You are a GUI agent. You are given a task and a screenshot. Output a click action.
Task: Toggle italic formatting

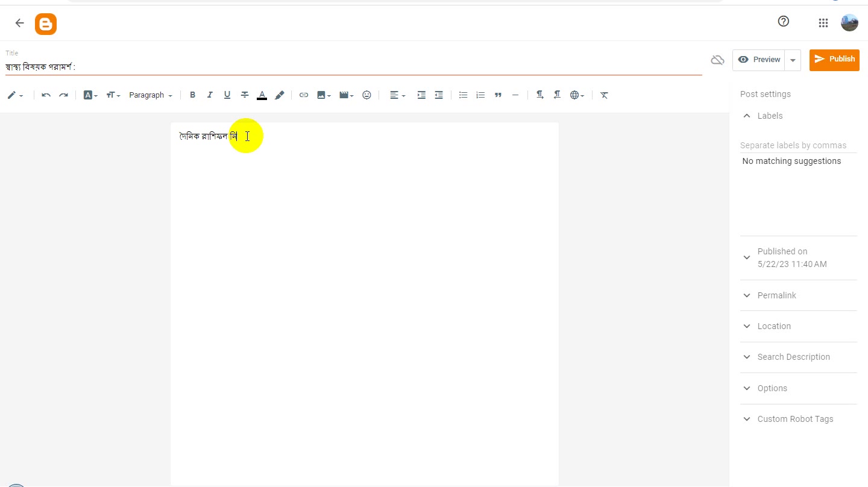click(x=210, y=95)
